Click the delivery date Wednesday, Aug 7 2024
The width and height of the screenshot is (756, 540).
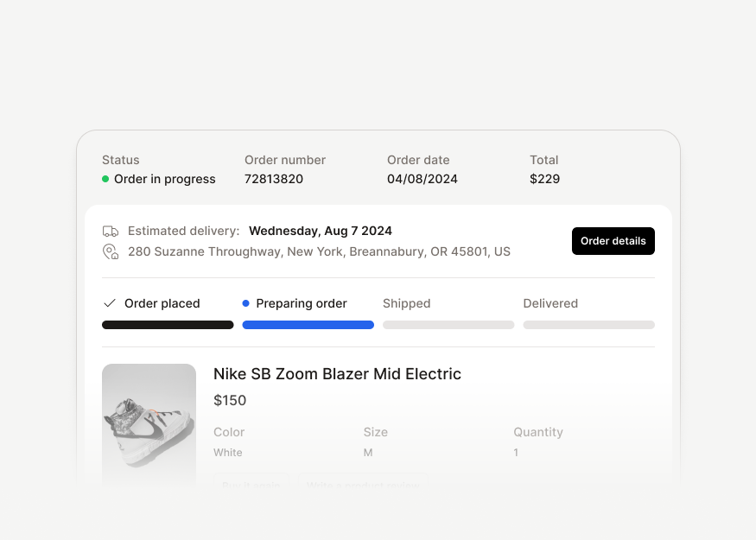(321, 231)
